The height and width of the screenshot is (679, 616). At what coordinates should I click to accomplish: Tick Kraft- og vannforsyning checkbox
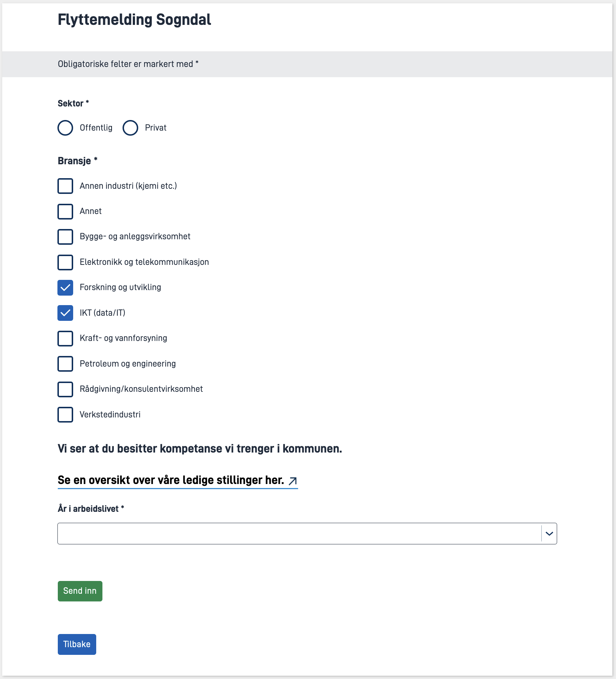coord(65,338)
